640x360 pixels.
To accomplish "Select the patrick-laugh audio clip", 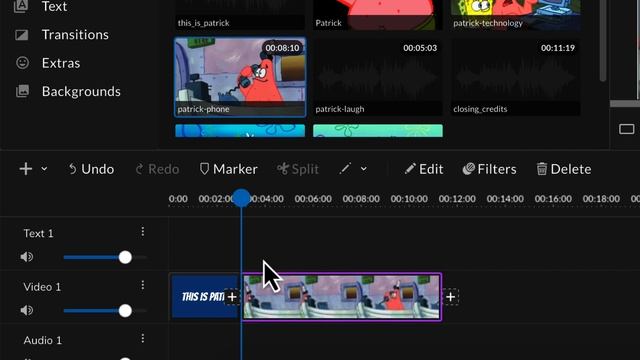I will click(378, 77).
